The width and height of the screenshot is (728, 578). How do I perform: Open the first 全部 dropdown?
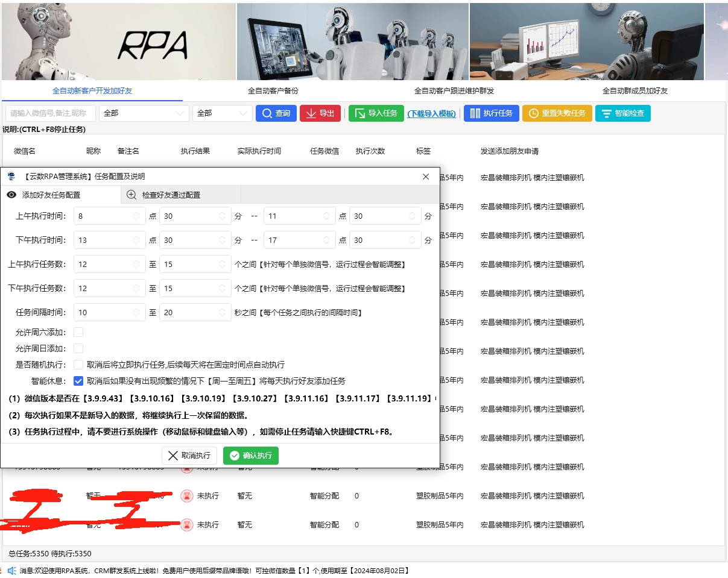click(x=144, y=113)
